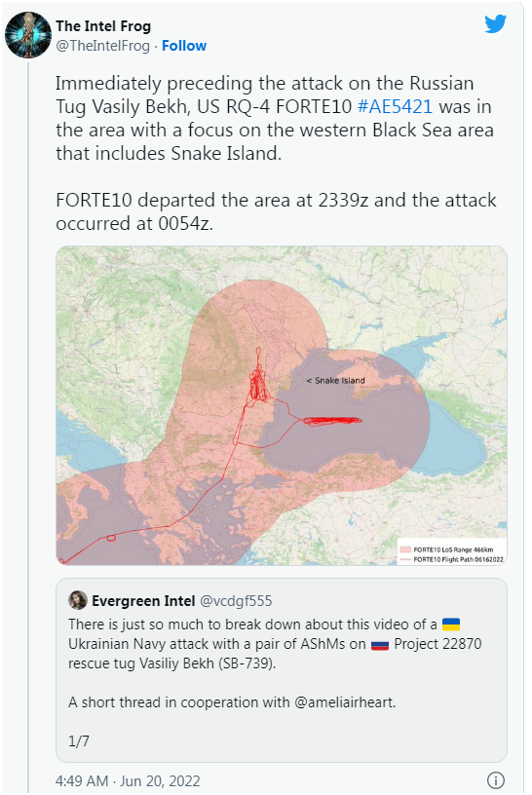Click The Intel Frog display name

pyautogui.click(x=103, y=26)
